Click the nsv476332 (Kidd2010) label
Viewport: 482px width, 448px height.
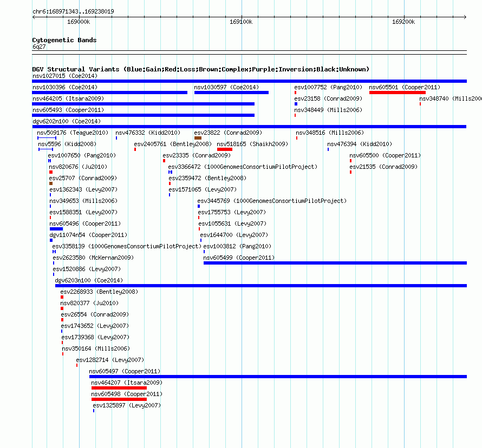point(148,133)
